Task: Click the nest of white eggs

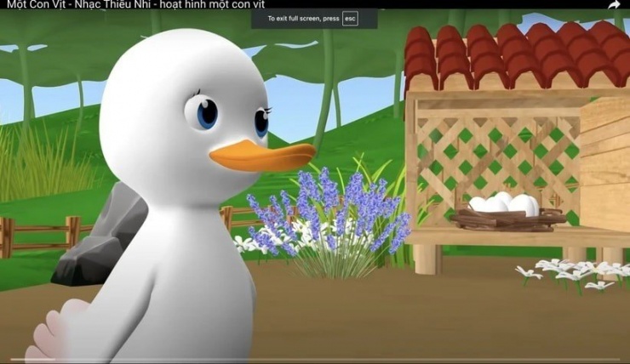Action: coord(507,210)
